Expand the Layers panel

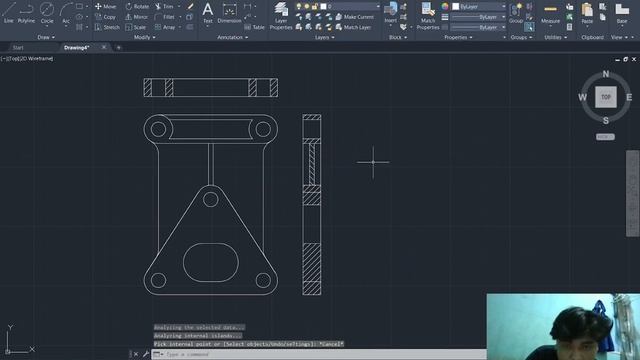pyautogui.click(x=324, y=37)
